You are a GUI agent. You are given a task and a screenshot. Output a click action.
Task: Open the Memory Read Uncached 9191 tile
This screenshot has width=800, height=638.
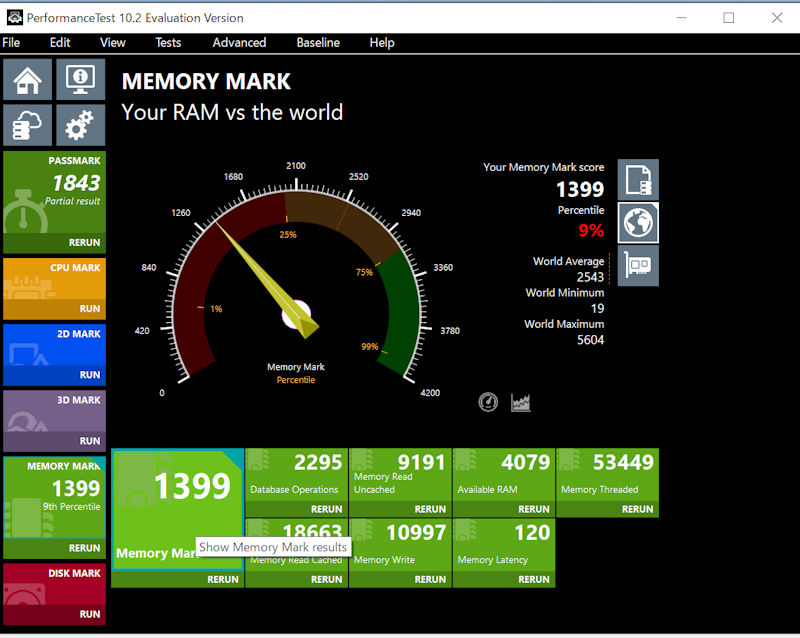point(401,475)
